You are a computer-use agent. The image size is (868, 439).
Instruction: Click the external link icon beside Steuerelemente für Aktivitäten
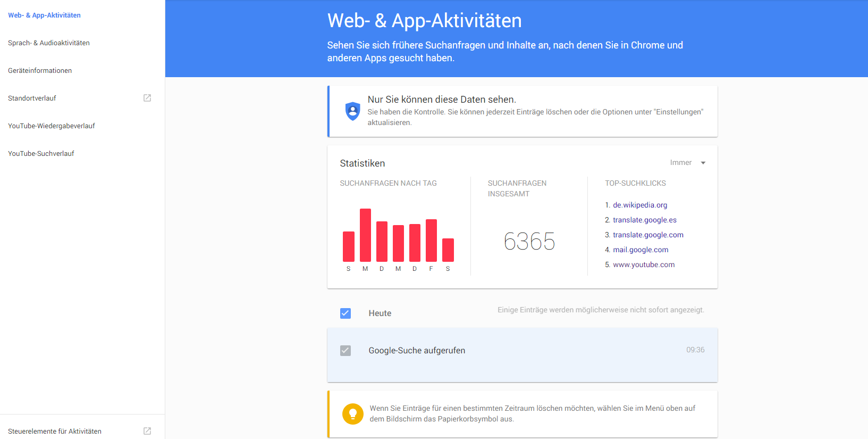147,431
